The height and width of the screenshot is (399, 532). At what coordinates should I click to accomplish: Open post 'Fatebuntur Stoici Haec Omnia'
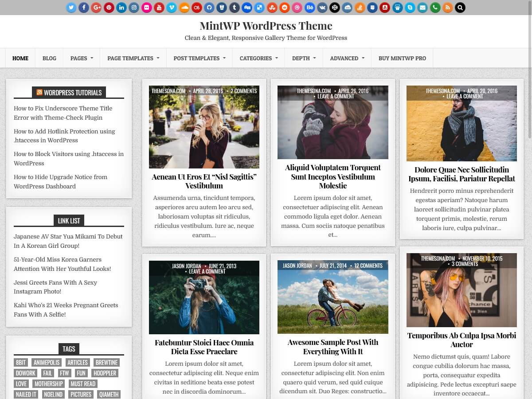pyautogui.click(x=204, y=347)
